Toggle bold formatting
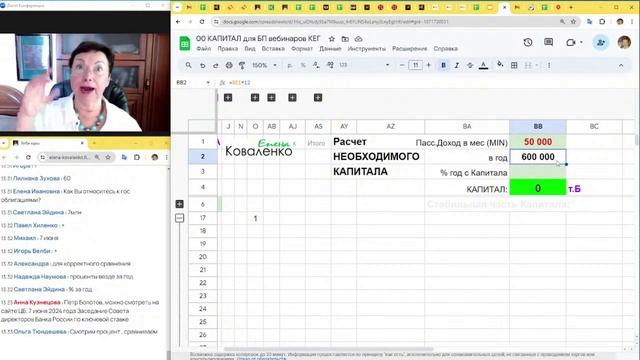Screen dimensions: 640x360 (x=443, y=65)
